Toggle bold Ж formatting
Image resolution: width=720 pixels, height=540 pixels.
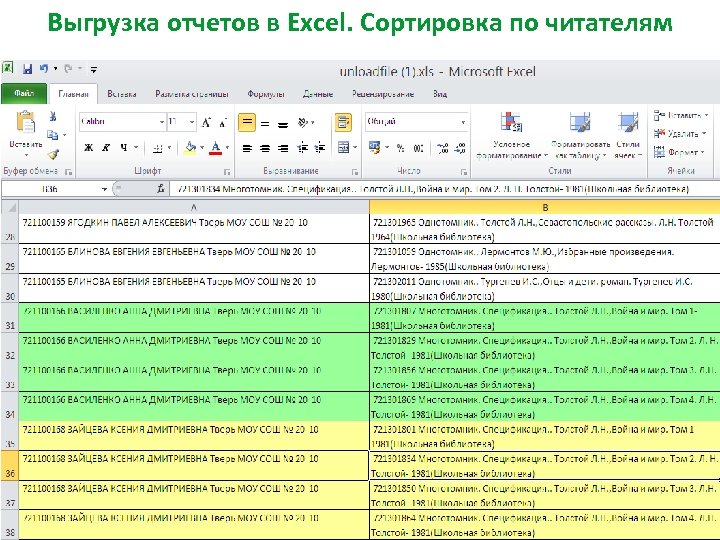88,148
